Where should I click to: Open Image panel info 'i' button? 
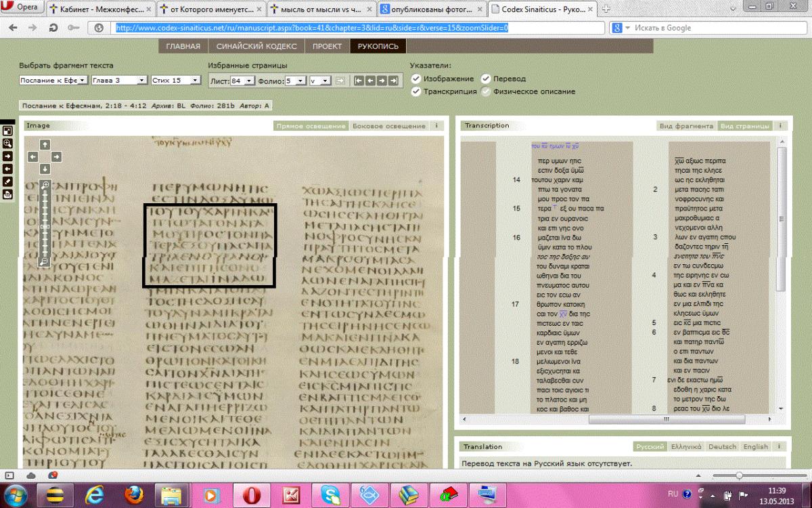pos(436,126)
